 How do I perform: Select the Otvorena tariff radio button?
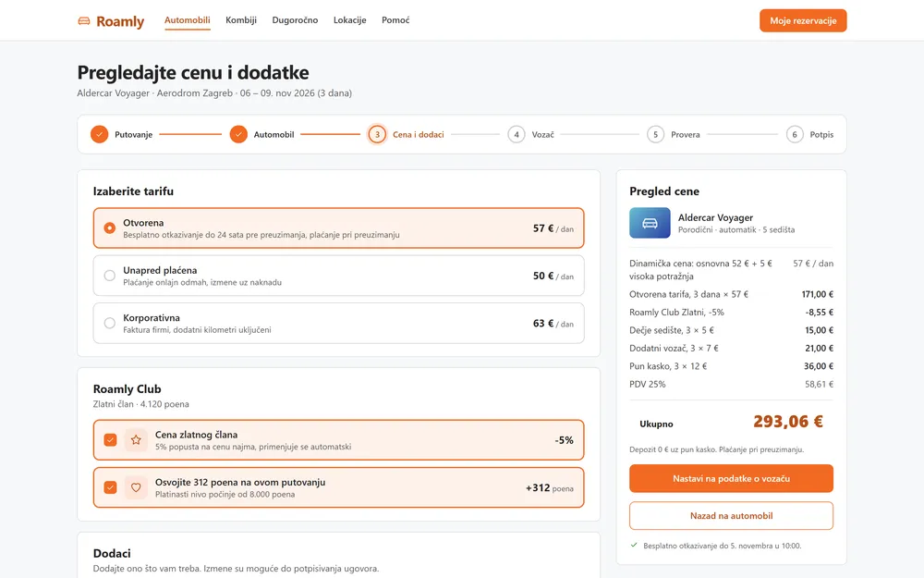pos(110,228)
